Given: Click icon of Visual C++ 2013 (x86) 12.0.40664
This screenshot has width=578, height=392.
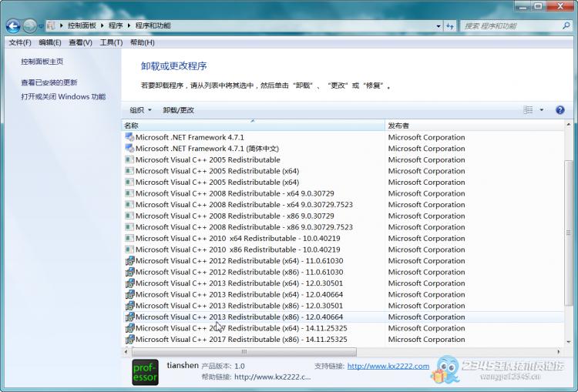Looking at the screenshot, I should point(129,317).
